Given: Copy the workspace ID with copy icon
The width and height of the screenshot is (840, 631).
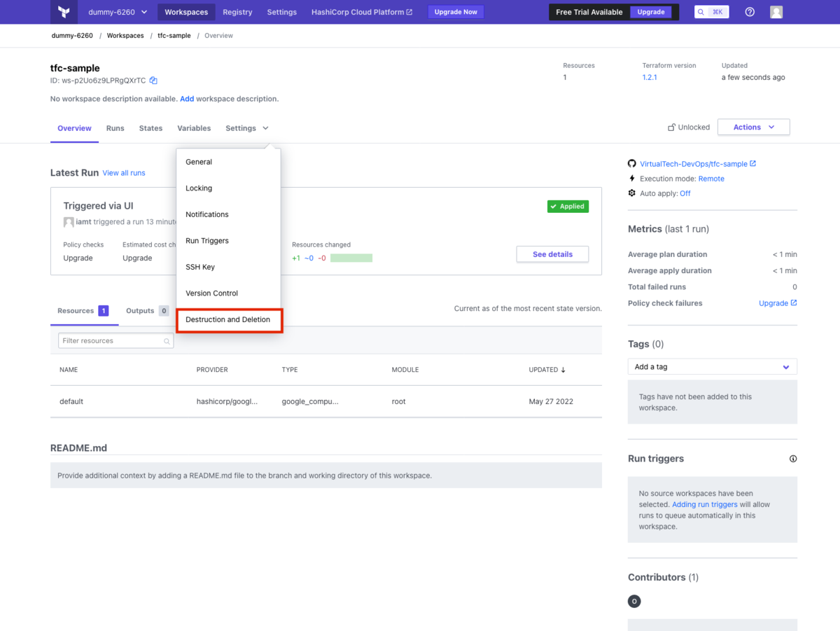Looking at the screenshot, I should click(x=153, y=81).
